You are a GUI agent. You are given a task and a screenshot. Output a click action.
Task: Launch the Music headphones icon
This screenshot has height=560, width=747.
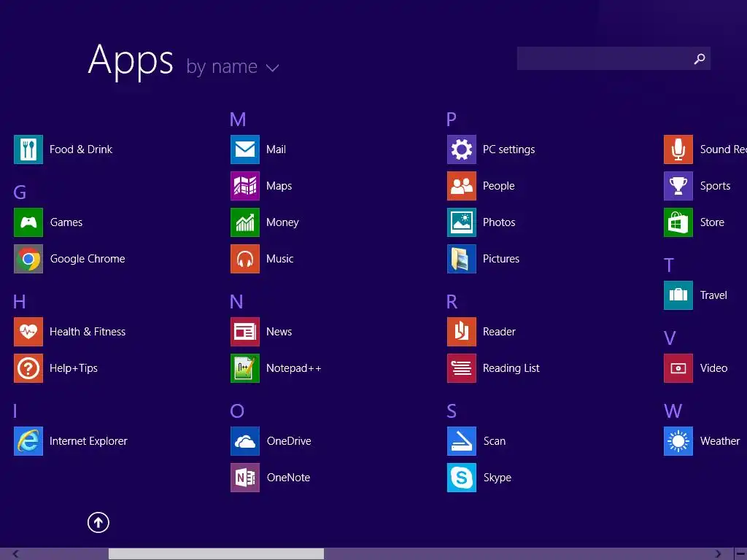[x=245, y=259]
